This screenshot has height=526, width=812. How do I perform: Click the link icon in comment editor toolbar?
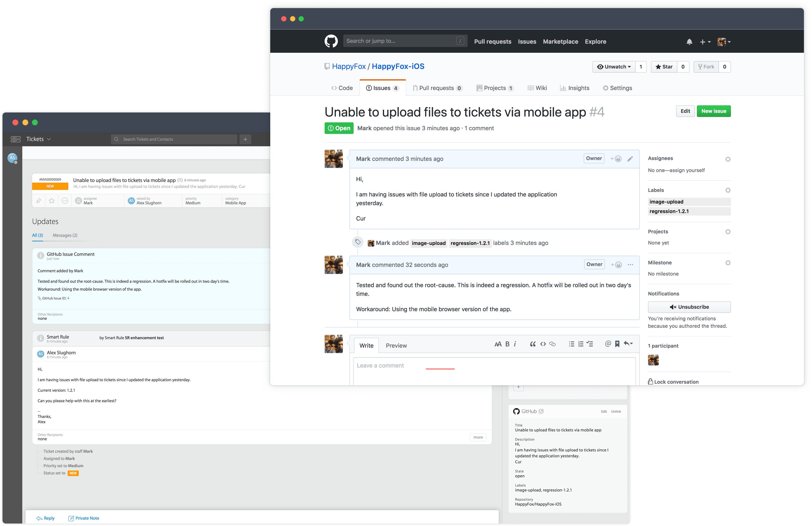click(x=552, y=345)
